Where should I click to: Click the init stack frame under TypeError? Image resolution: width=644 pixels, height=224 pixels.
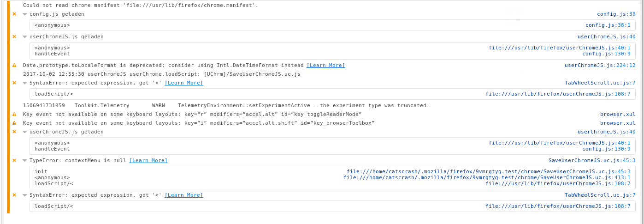[41, 171]
